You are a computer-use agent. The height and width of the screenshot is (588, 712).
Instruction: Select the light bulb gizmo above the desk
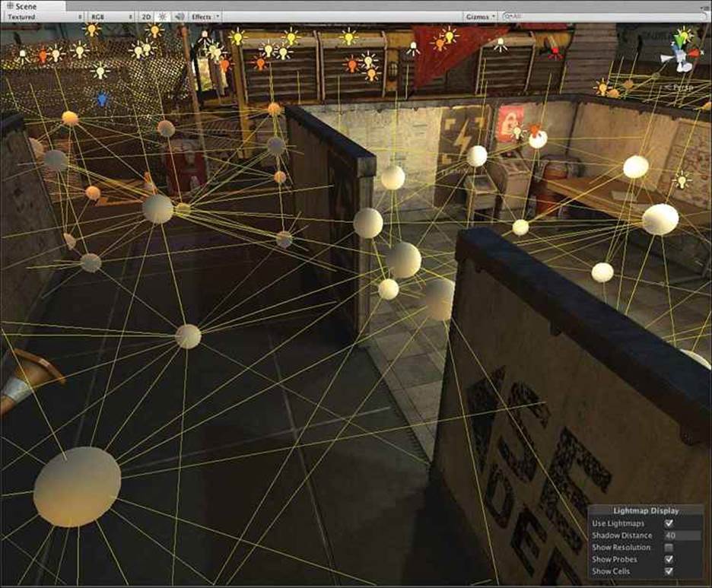point(681,180)
